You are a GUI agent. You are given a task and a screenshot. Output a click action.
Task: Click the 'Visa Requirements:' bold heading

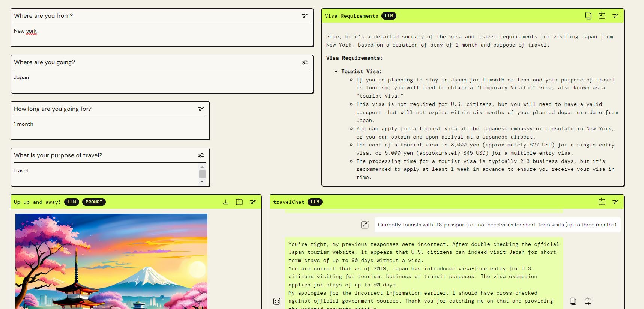coord(354,58)
